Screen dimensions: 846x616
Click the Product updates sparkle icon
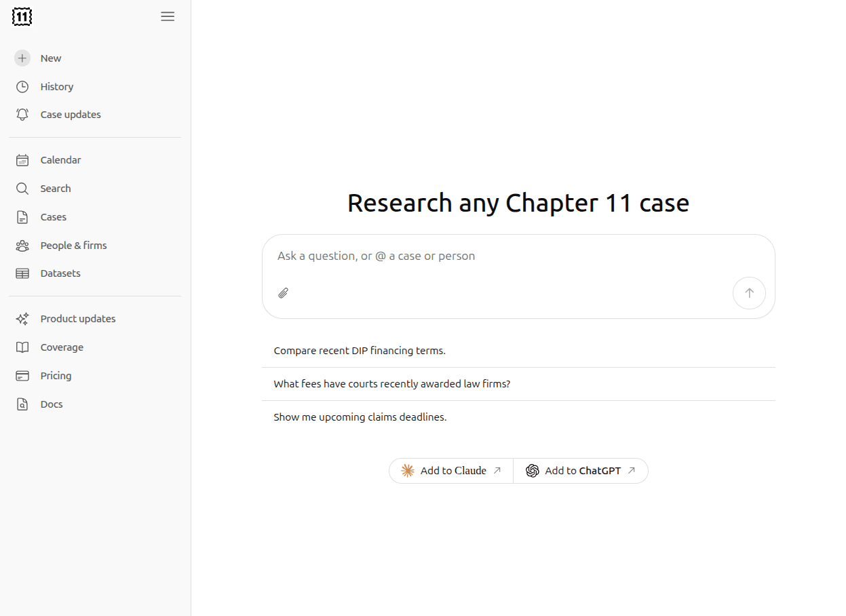(x=22, y=319)
